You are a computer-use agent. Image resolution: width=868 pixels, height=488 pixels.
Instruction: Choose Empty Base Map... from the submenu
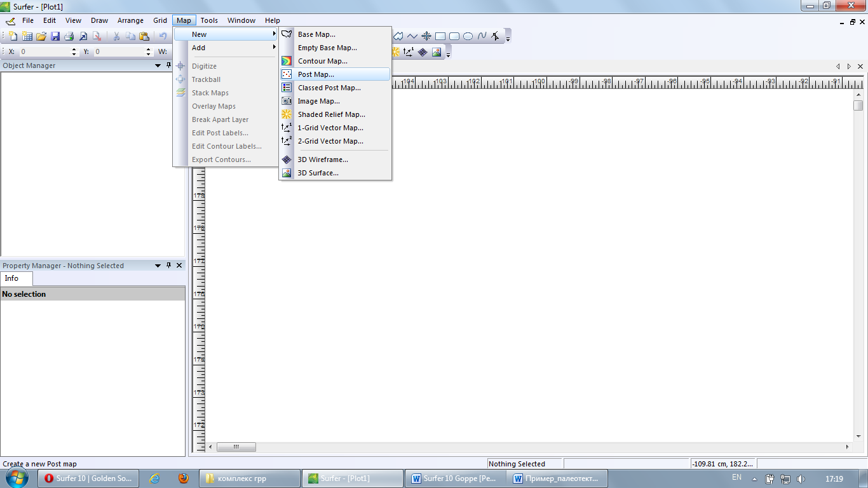coord(335,48)
